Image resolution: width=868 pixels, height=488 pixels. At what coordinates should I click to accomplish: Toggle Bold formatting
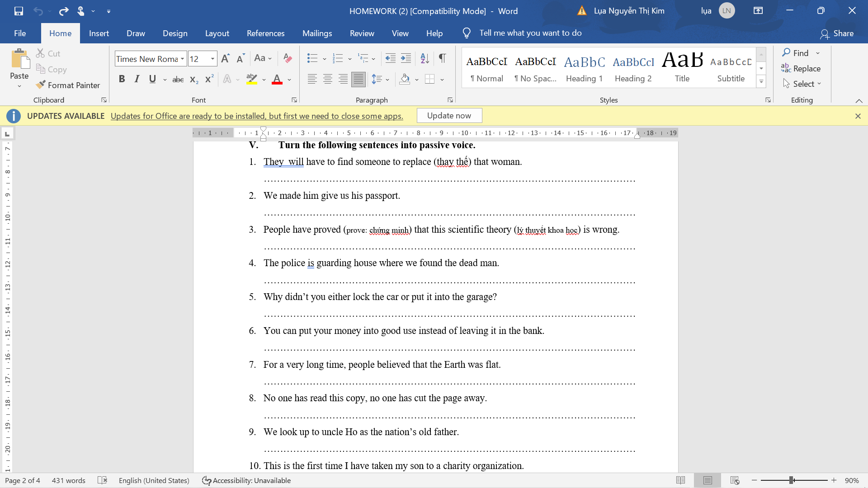122,79
